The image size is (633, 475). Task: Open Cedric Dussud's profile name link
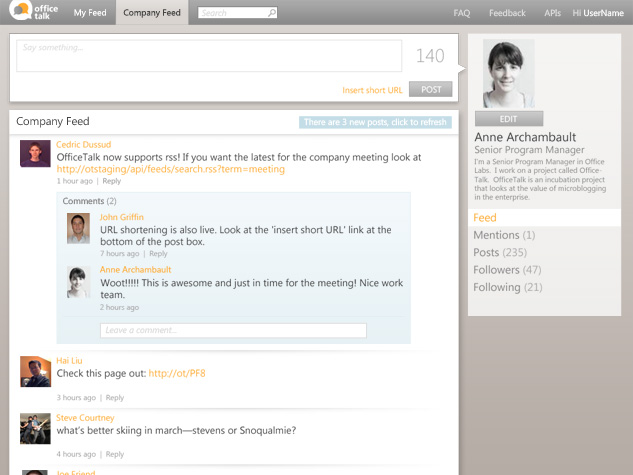point(84,144)
